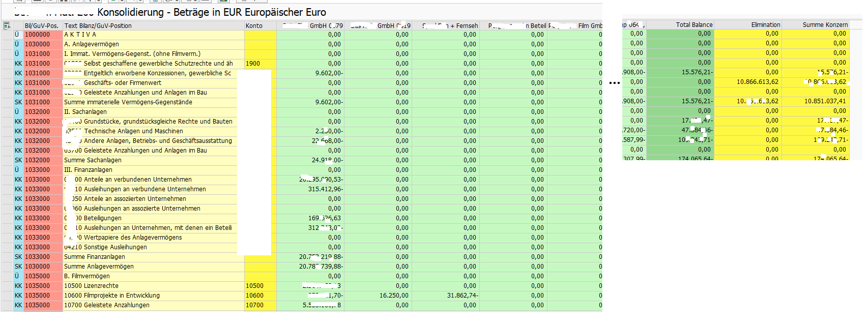Click the select-all icon in the grid corner
This screenshot has height=322, width=868.
[x=7, y=26]
